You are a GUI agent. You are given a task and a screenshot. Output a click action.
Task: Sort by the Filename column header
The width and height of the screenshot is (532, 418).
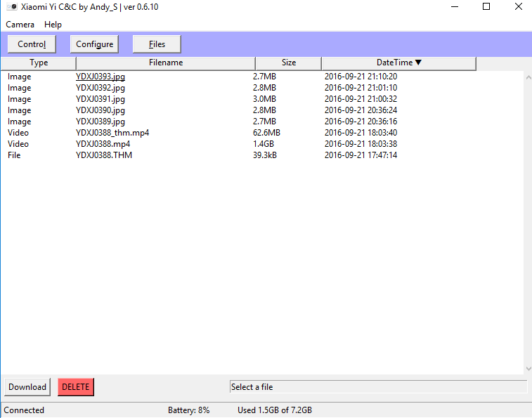tap(166, 63)
